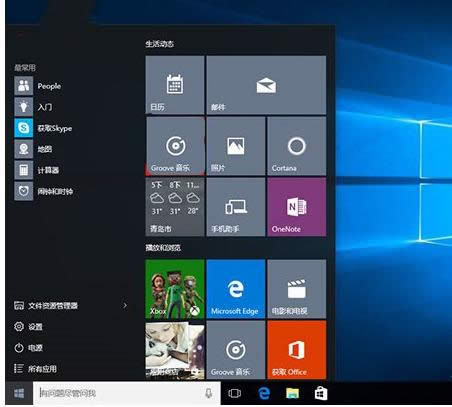Open the 日历 calendar tile
Screen dimensions: 452x407
[x=175, y=85]
